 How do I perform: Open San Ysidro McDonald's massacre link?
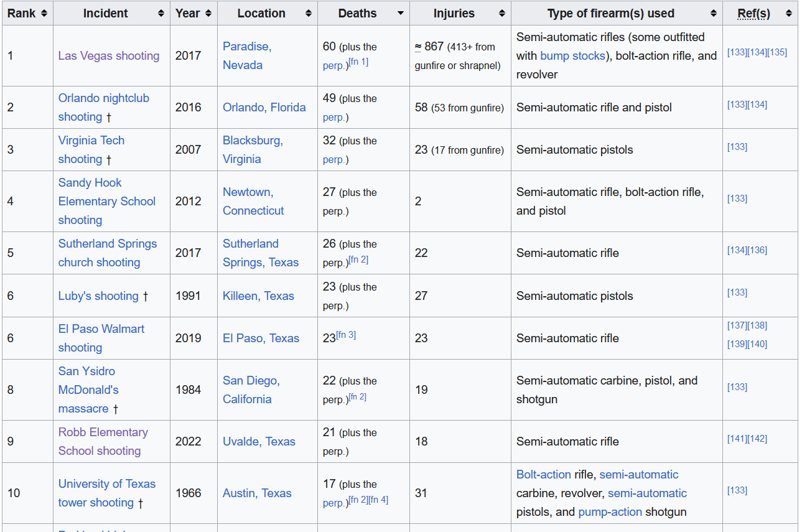coord(88,390)
